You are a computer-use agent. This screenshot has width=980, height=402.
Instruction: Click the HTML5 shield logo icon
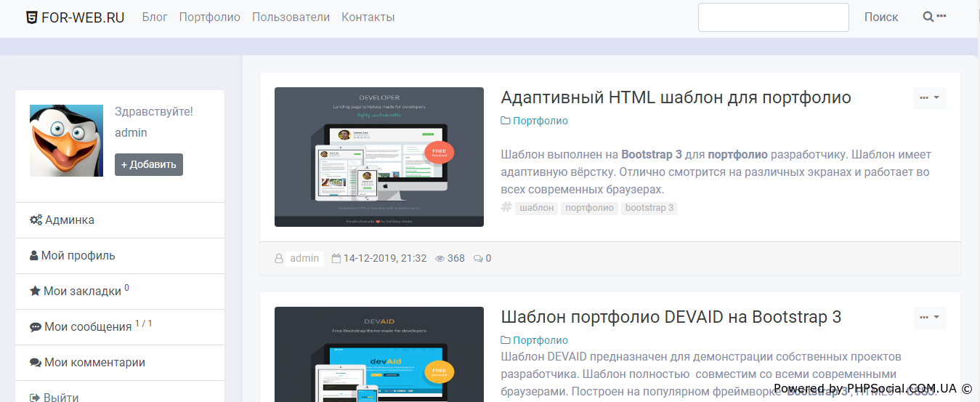pos(32,17)
